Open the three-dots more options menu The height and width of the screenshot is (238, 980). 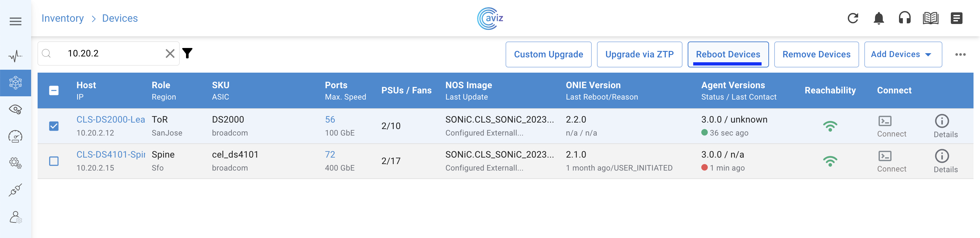coord(960,54)
